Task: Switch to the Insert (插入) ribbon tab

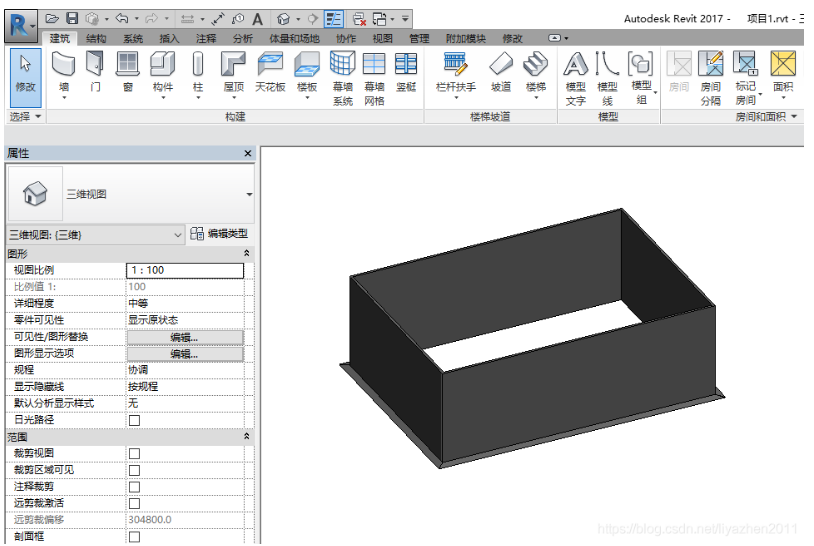Action: click(x=169, y=38)
